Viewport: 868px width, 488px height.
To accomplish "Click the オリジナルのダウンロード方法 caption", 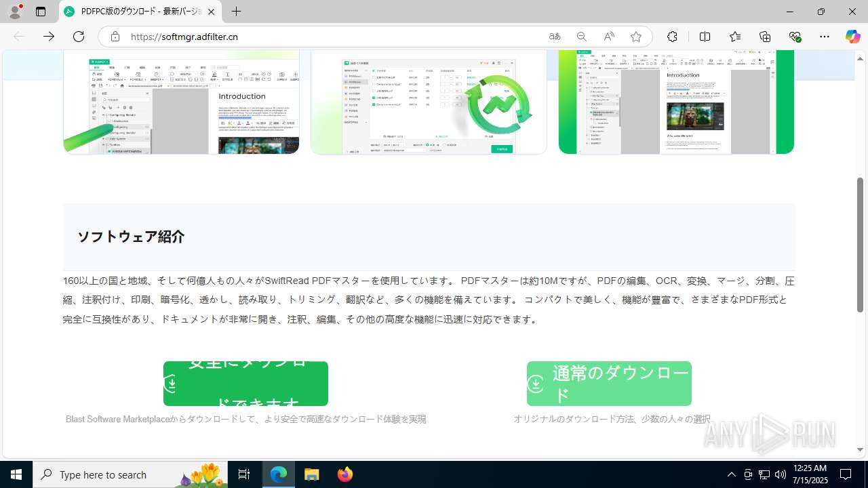I will tap(612, 420).
